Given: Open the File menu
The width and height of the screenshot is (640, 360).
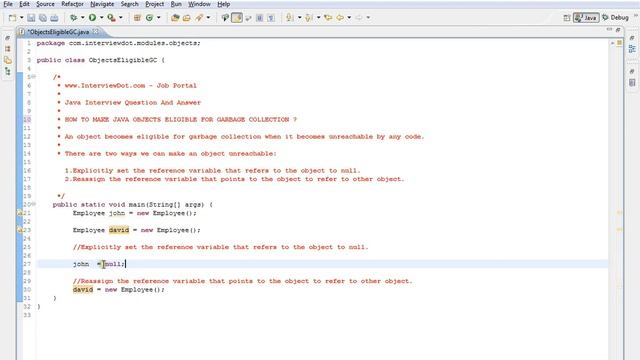Looking at the screenshot, I should [x=8, y=4].
